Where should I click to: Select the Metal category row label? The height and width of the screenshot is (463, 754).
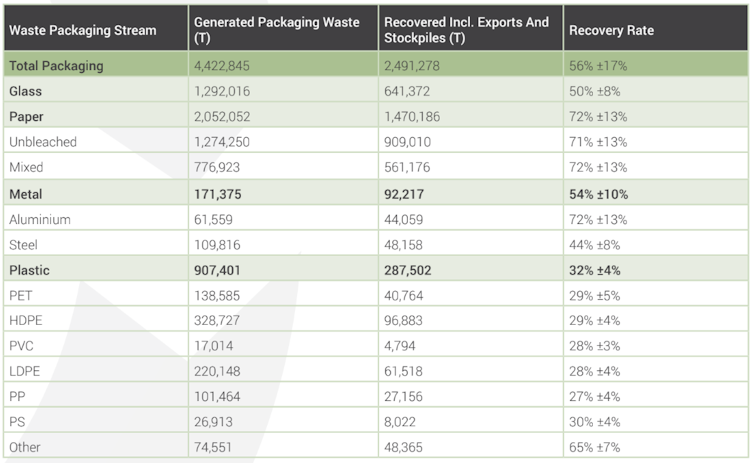pyautogui.click(x=26, y=193)
